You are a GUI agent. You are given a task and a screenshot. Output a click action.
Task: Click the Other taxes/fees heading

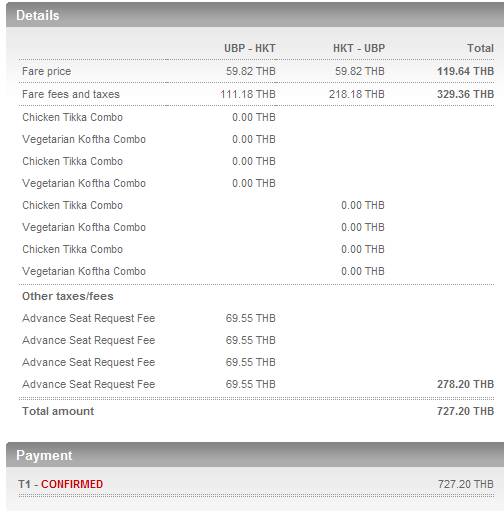pos(68,296)
